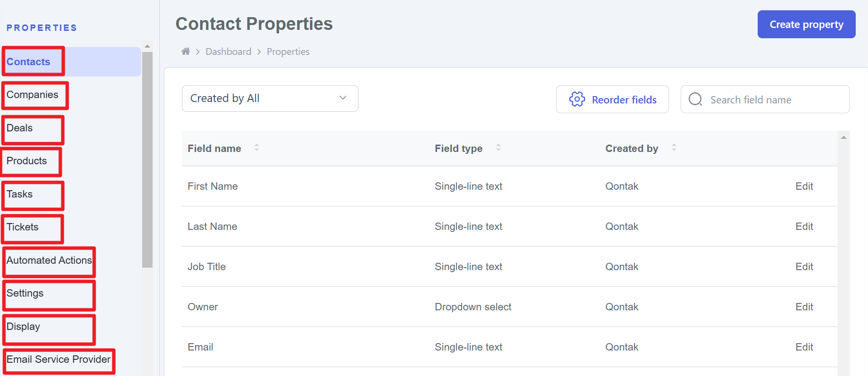Sort by Field type column arrows
This screenshot has height=376, width=868.
click(498, 148)
